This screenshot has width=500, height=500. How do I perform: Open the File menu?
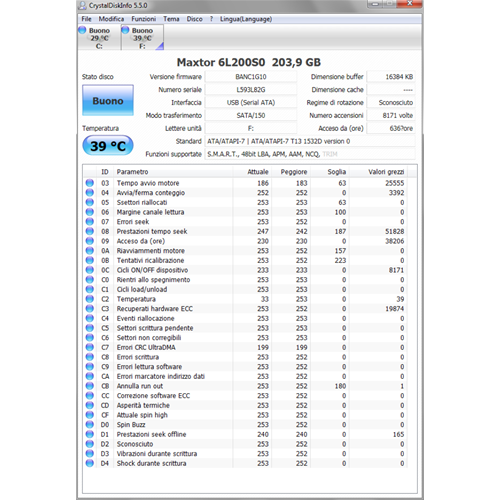click(86, 19)
